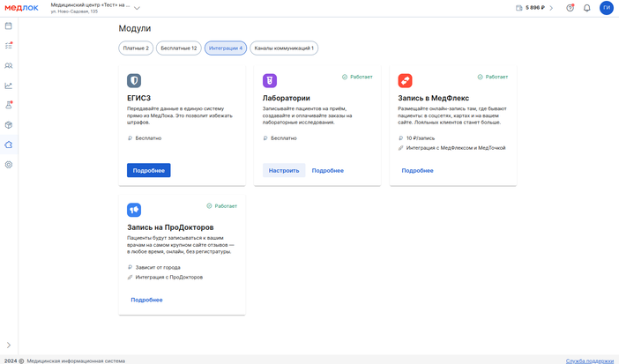The width and height of the screenshot is (619, 364).
Task: Click the 10 ₽/запись price text
Action: (x=421, y=138)
